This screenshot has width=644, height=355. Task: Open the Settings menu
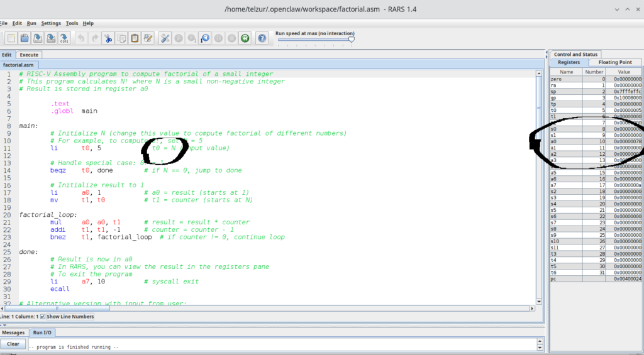pyautogui.click(x=51, y=23)
